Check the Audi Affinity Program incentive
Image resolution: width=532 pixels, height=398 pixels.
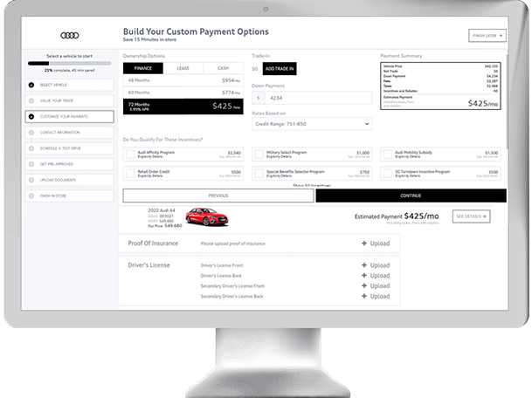(128, 154)
